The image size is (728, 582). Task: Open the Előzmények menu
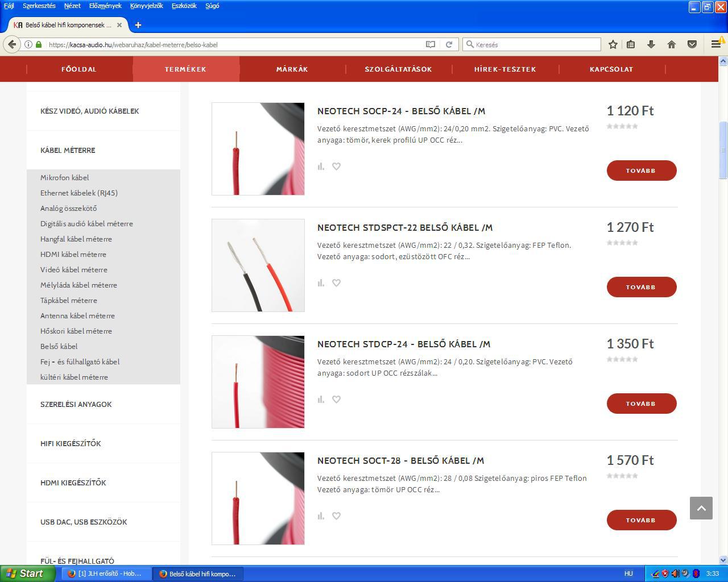pos(105,6)
